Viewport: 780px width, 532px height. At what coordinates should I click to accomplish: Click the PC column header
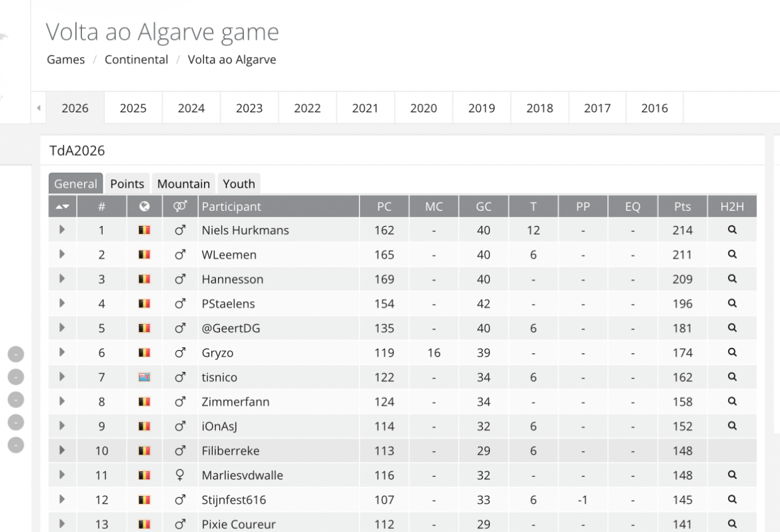pyautogui.click(x=384, y=207)
